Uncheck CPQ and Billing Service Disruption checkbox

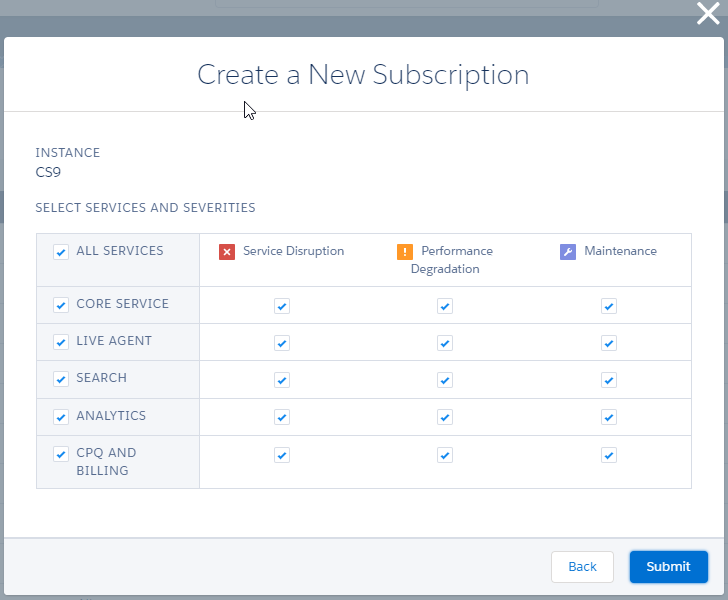pos(282,455)
